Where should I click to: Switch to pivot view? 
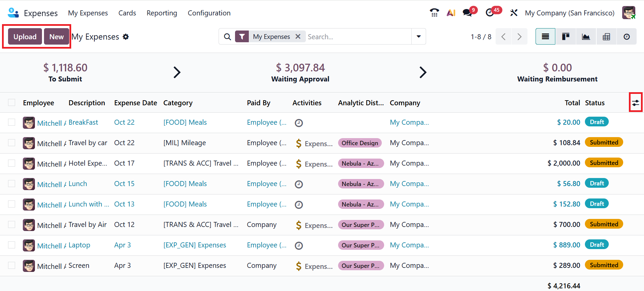(606, 37)
